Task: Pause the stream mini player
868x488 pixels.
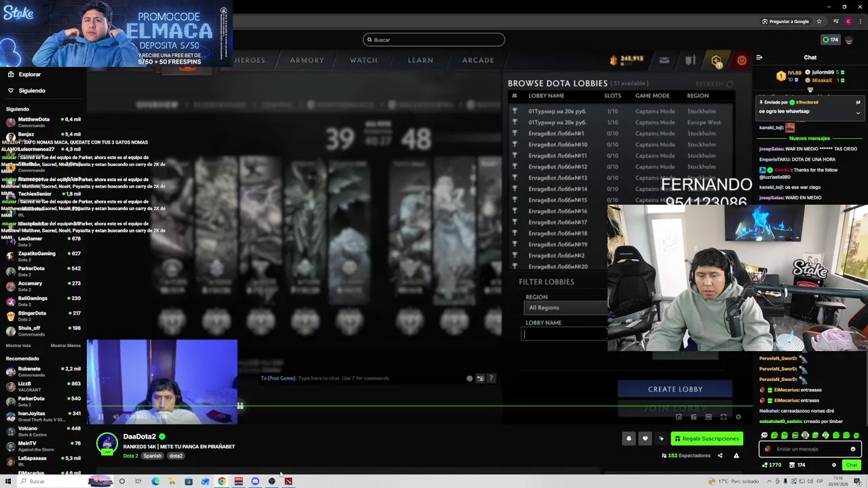Action: (100, 417)
